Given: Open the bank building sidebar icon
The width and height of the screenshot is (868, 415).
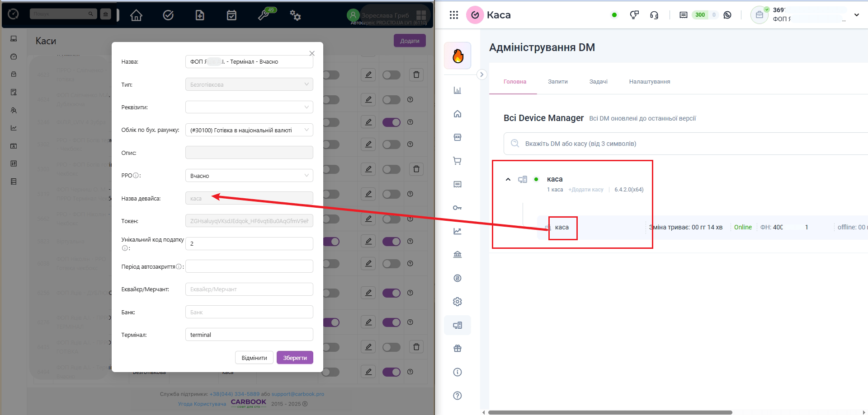Looking at the screenshot, I should point(457,255).
